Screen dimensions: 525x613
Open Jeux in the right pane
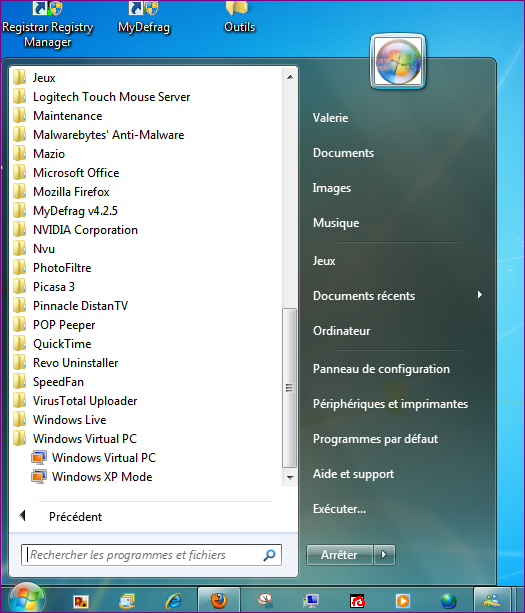324,261
